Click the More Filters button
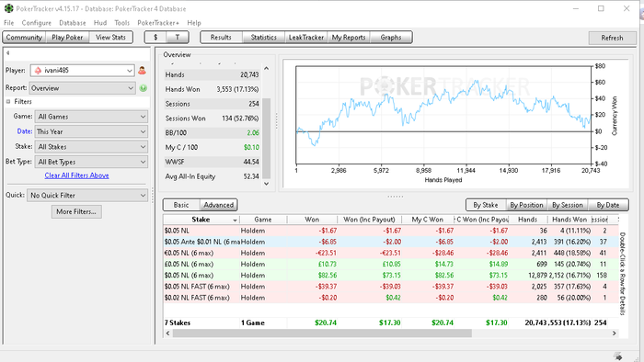Screen dimensions: 644x362 pos(76,211)
